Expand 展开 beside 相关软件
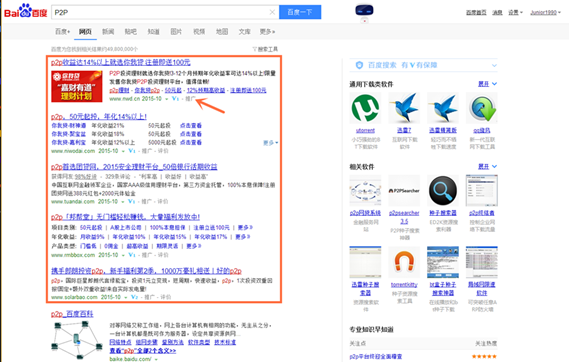This screenshot has width=569, height=362. click(x=487, y=166)
